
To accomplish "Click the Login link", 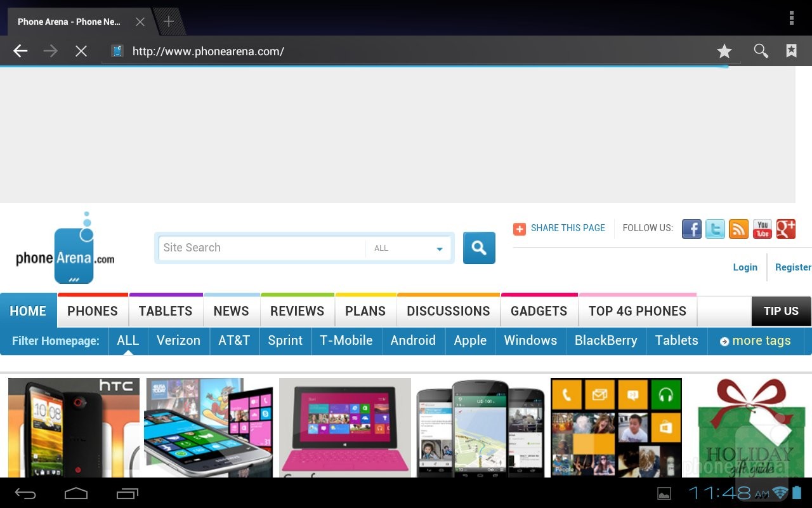I will (745, 267).
